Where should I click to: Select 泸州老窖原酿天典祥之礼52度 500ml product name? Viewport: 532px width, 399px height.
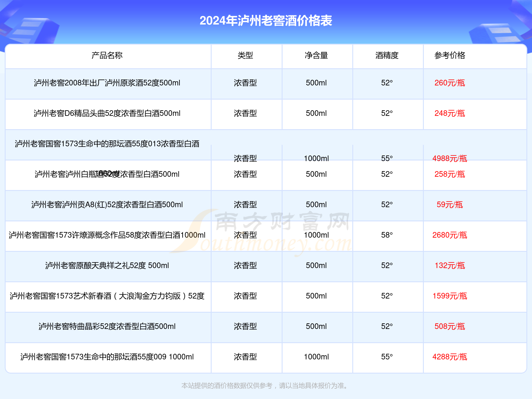tap(107, 265)
